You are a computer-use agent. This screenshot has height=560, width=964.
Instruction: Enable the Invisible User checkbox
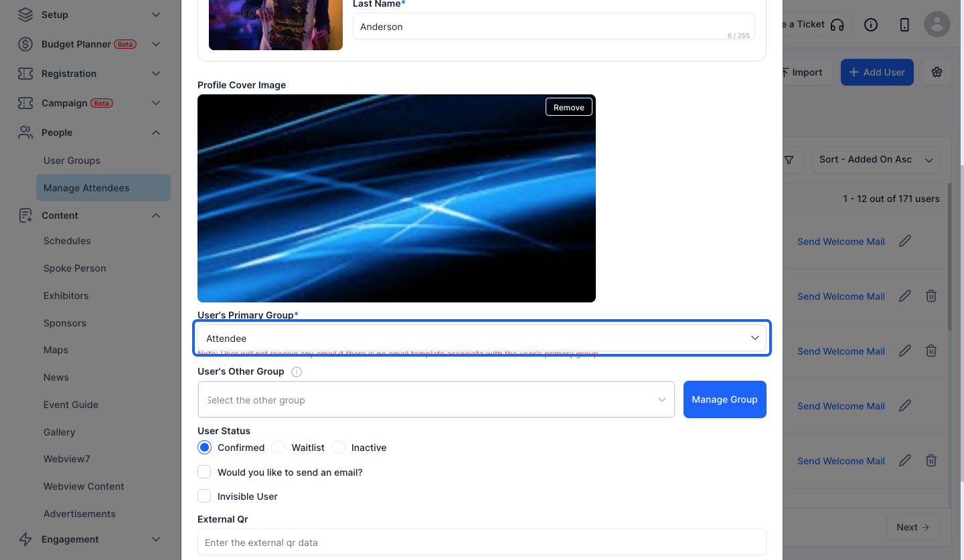pos(204,496)
